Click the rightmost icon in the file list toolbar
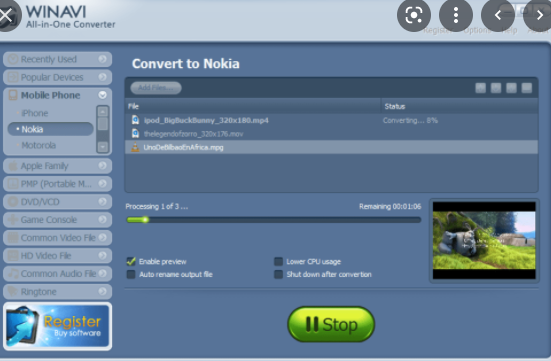 [x=526, y=88]
